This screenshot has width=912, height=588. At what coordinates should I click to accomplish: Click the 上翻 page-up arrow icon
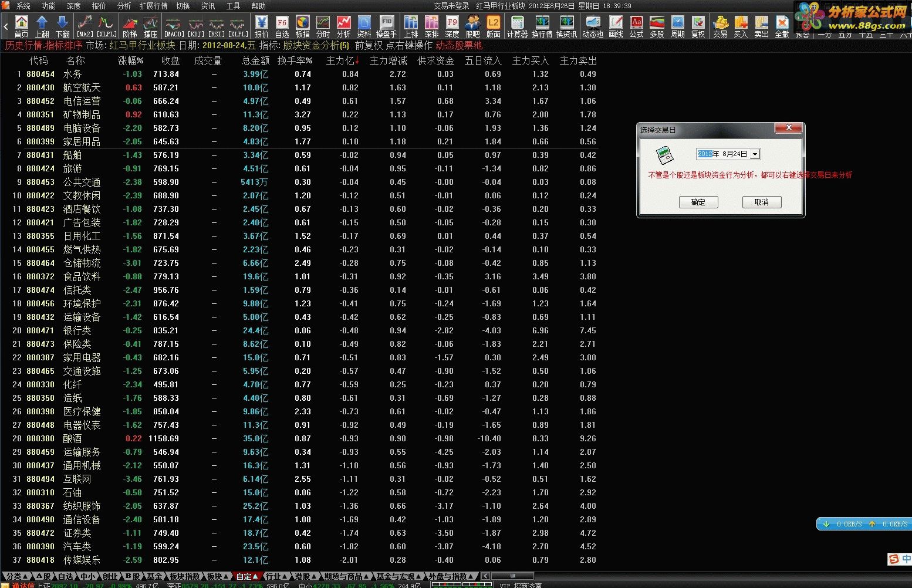click(x=42, y=26)
